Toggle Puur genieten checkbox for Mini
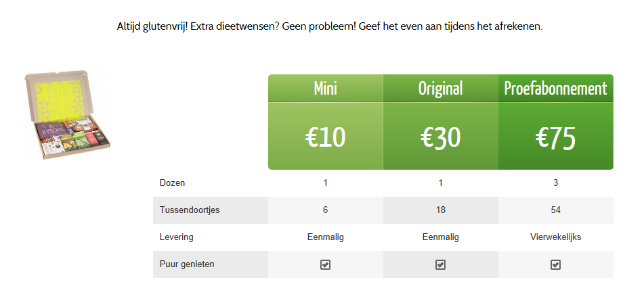This screenshot has width=644, height=286. [325, 264]
